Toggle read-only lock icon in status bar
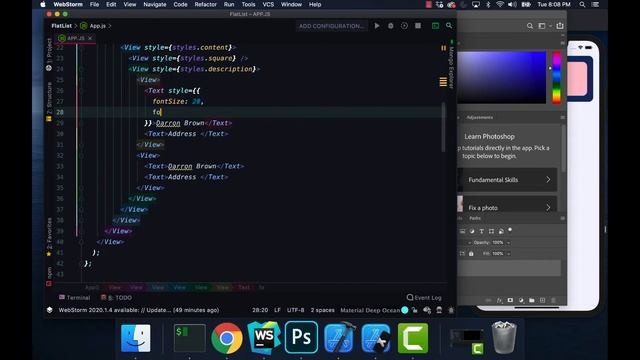This screenshot has width=640, height=360. tap(415, 310)
